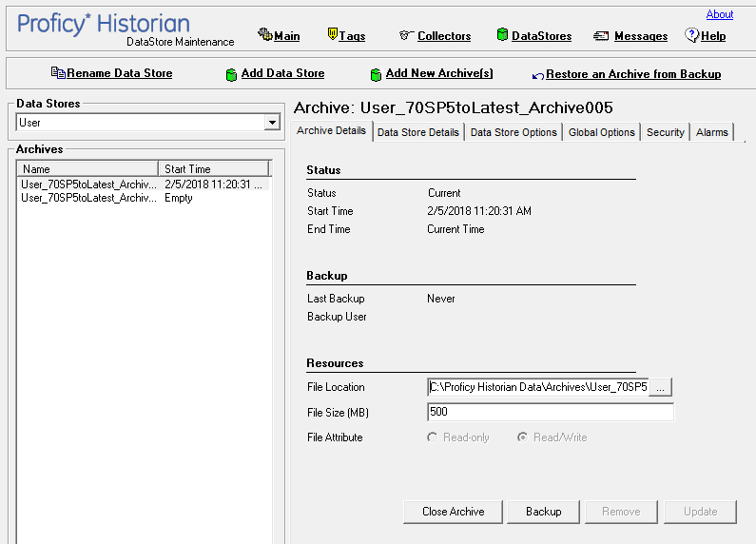Click the Add Data Store cylinder icon
This screenshot has width=756, height=544.
tap(231, 74)
